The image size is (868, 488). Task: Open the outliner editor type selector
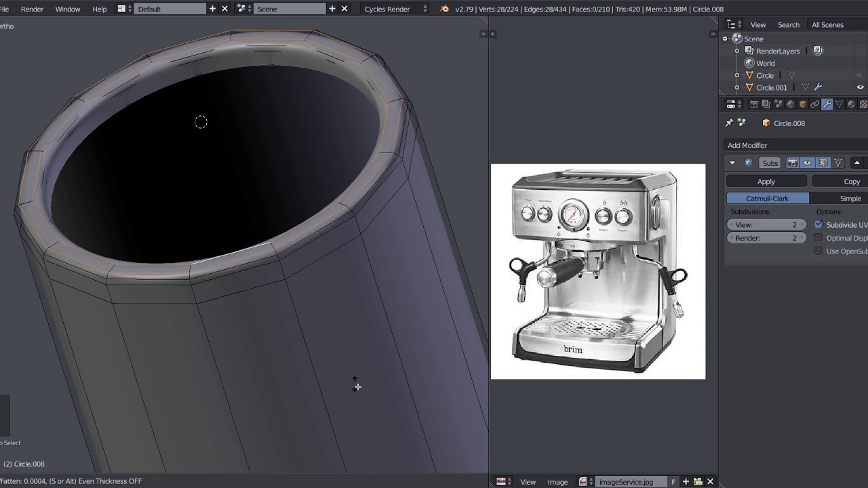[734, 24]
